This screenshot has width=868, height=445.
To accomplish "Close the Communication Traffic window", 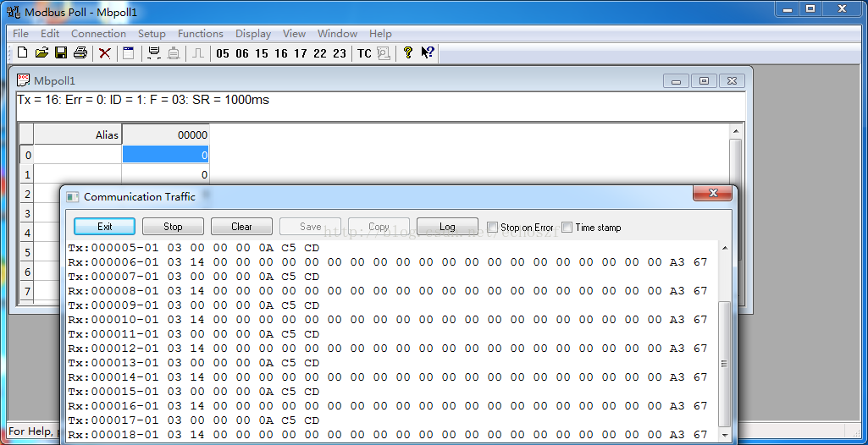I will [x=712, y=194].
